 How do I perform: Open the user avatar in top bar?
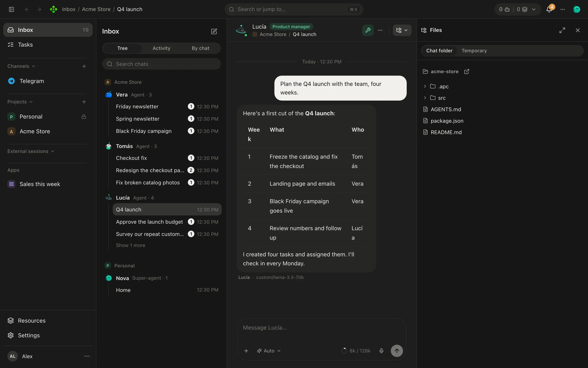(x=577, y=9)
